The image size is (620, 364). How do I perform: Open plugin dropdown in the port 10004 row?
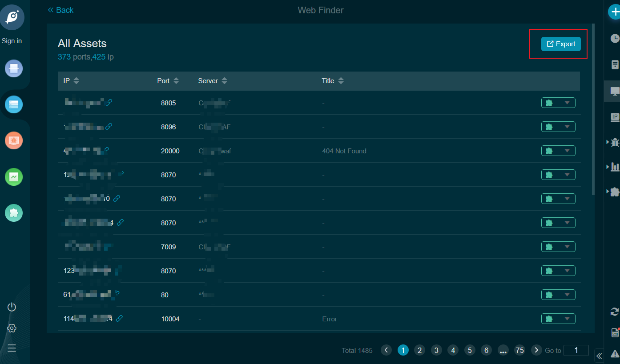558,319
